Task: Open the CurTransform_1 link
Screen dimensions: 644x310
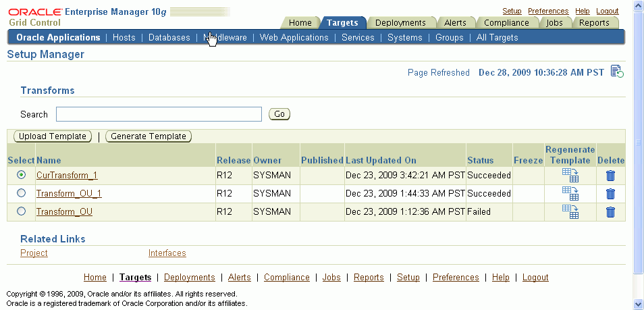Action: pyautogui.click(x=67, y=175)
